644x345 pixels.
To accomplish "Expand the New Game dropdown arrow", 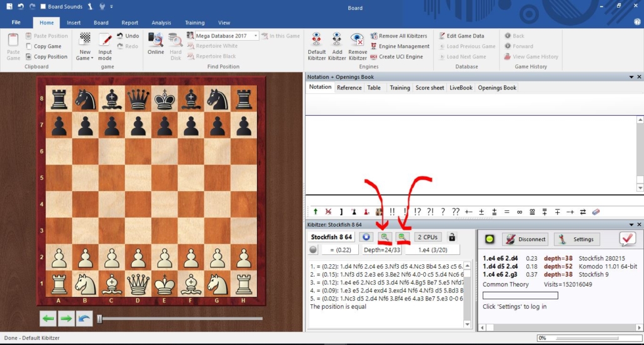I will click(92, 58).
